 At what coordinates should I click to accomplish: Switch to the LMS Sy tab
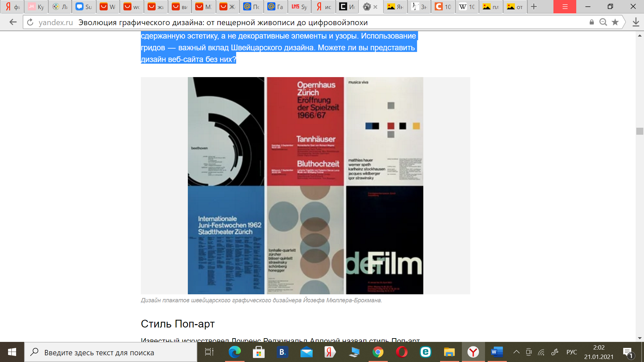(300, 7)
